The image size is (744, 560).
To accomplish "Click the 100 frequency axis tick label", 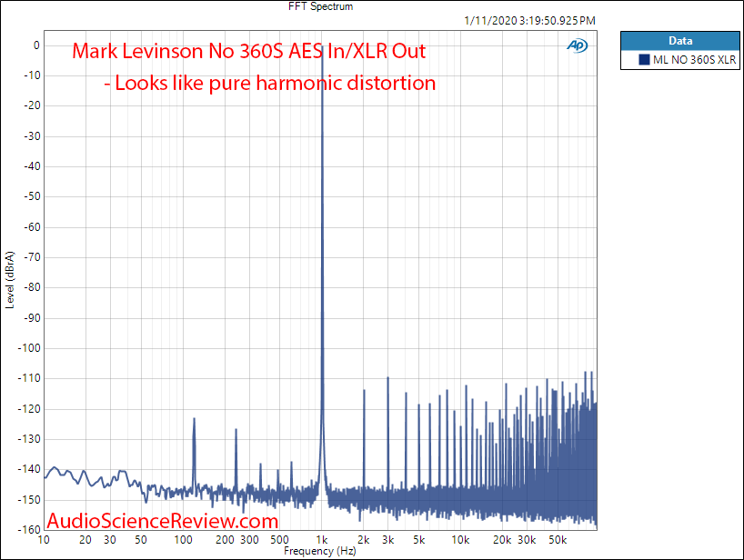I will pyautogui.click(x=183, y=540).
